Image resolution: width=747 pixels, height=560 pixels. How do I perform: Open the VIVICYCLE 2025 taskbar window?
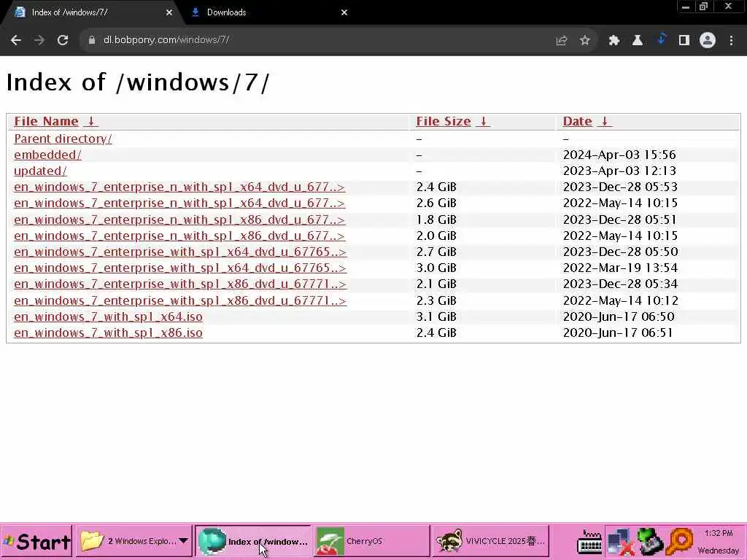pos(491,542)
